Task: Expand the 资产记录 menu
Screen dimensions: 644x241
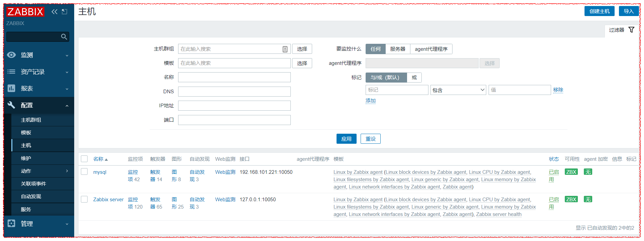Action: [67, 72]
